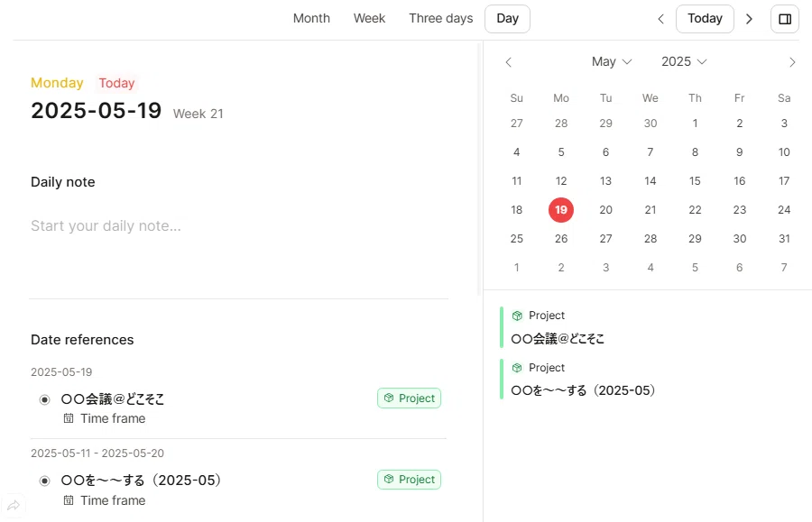This screenshot has width=812, height=522.
Task: Switch to Week view
Action: [369, 19]
